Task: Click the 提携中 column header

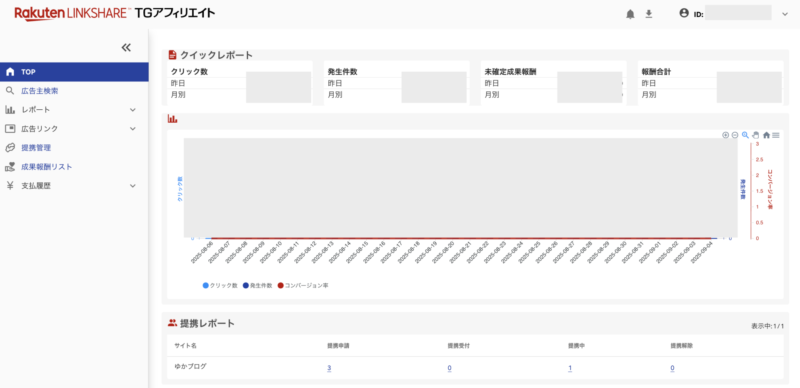Action: pos(576,346)
